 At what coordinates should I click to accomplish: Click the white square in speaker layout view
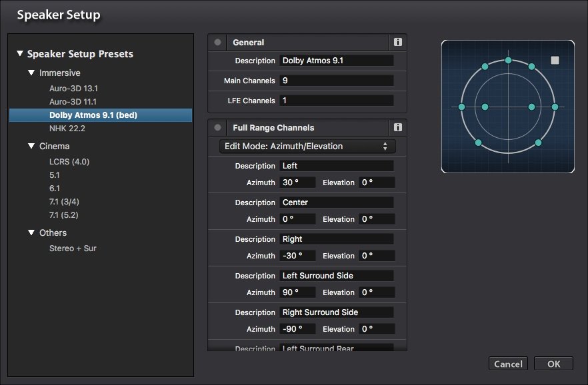(x=555, y=61)
